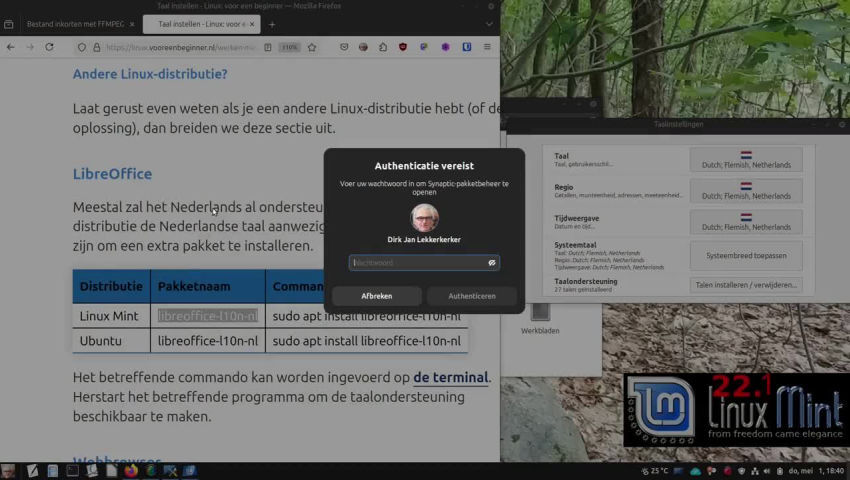This screenshot has width=850, height=480.
Task: Toggle password visibility eye icon in the dialog
Action: 492,263
